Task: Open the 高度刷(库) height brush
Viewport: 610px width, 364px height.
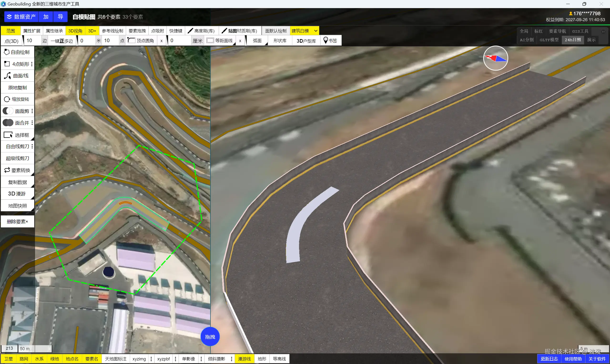Action: (201, 31)
